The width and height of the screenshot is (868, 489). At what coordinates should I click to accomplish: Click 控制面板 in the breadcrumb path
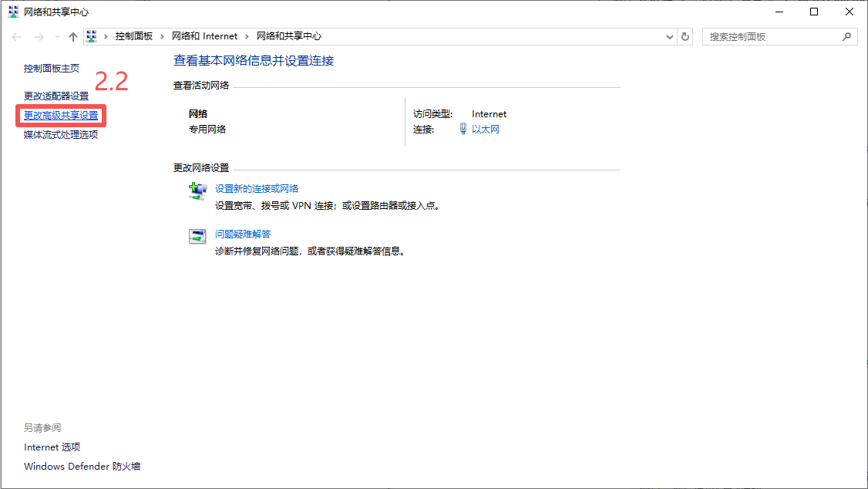pos(134,36)
